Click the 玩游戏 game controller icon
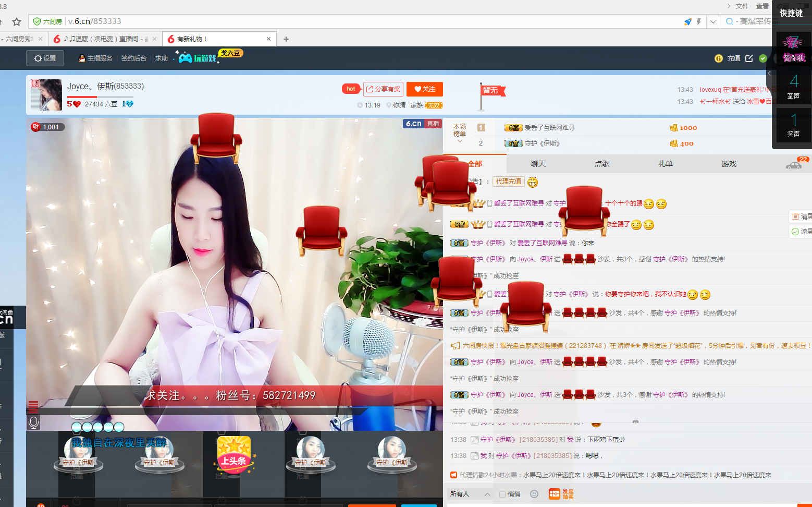 pyautogui.click(x=198, y=57)
